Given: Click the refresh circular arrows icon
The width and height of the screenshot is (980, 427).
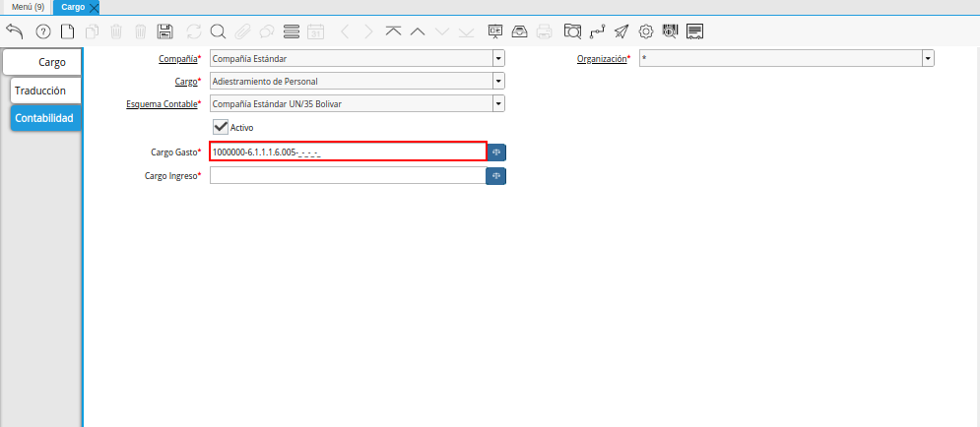Looking at the screenshot, I should [194, 31].
